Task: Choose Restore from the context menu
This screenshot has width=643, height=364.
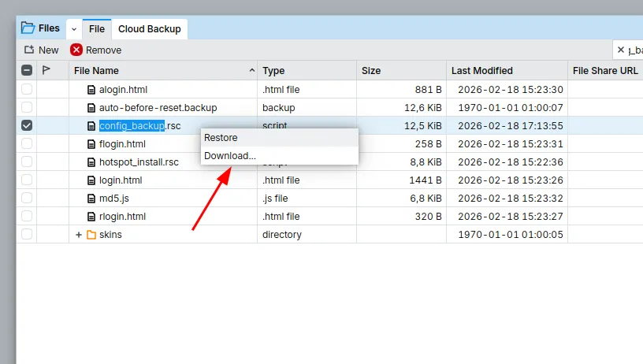Action: (x=221, y=138)
